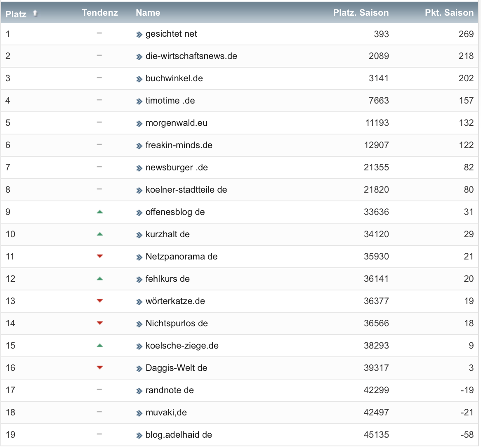
Task: Click neutral trend dash for randnote de
Action: pyautogui.click(x=99, y=390)
